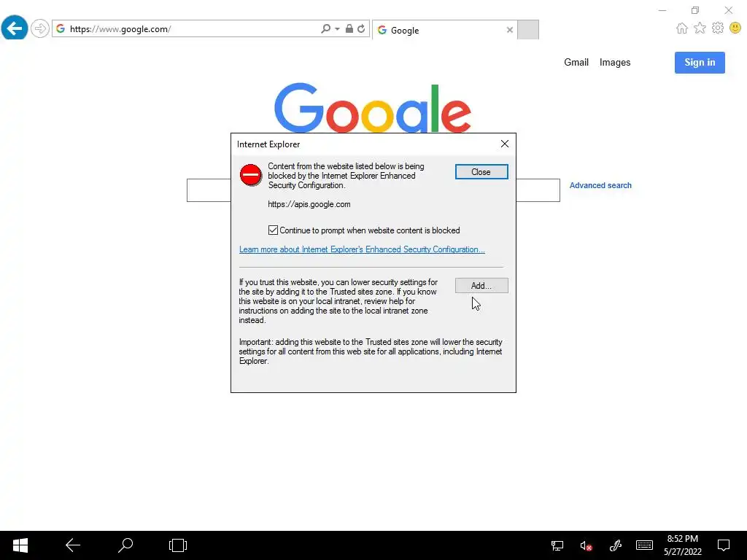Open a new blank tab

(528, 29)
